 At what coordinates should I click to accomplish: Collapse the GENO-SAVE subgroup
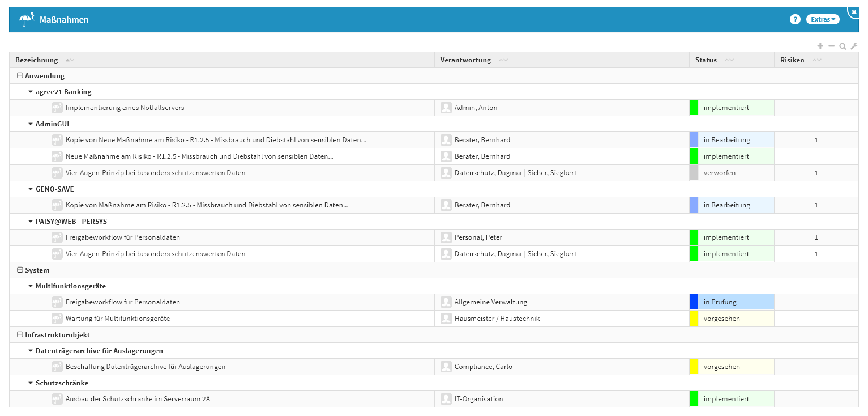point(31,189)
